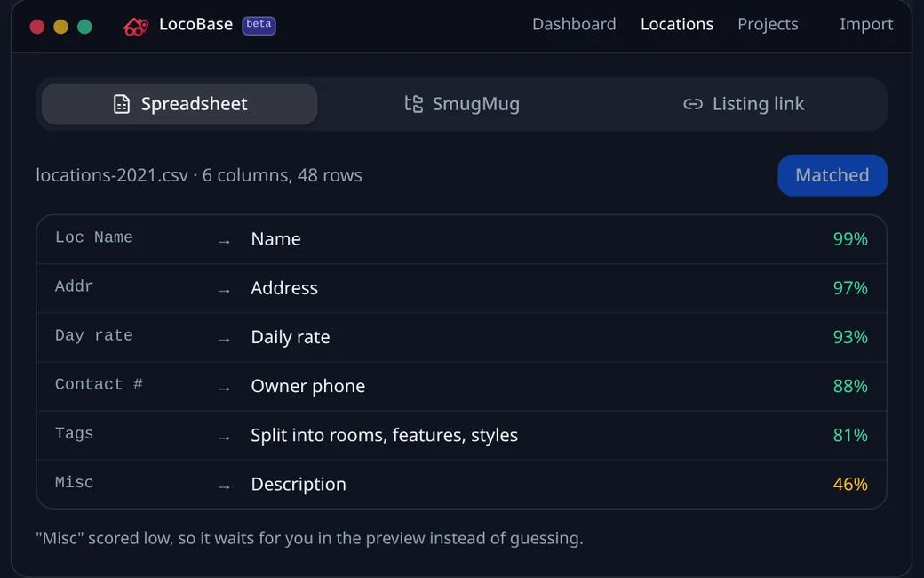This screenshot has height=578, width=924.
Task: Click the "Description" target field
Action: click(x=299, y=484)
